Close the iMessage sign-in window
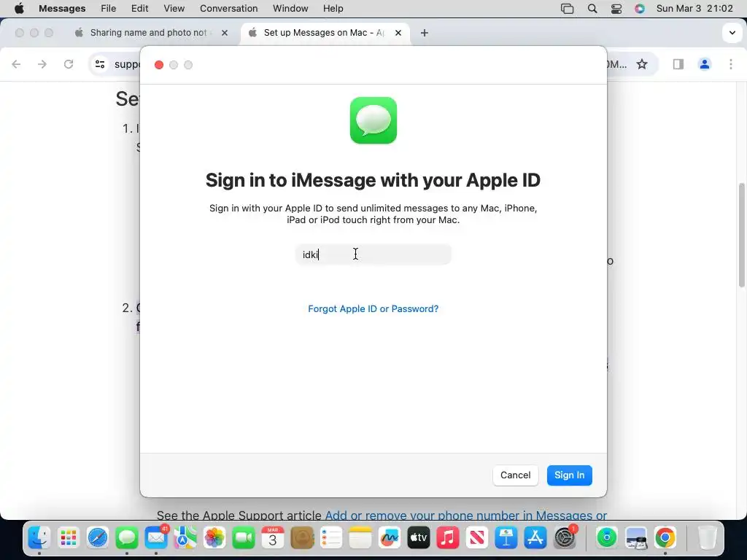The image size is (747, 560). point(159,65)
